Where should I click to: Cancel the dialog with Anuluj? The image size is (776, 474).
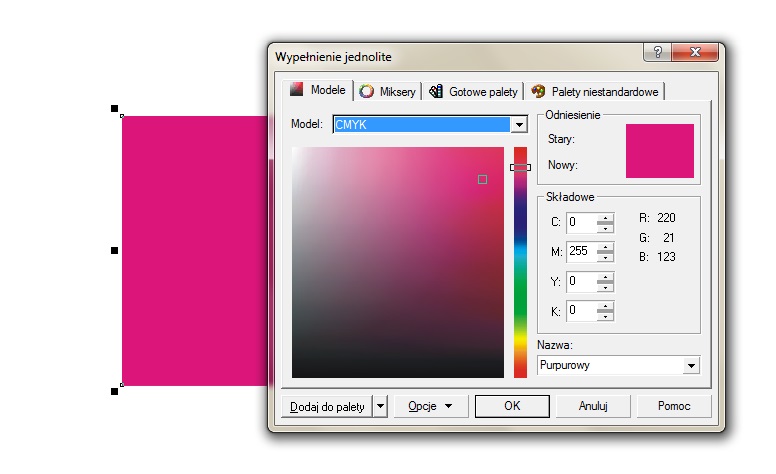pos(593,406)
